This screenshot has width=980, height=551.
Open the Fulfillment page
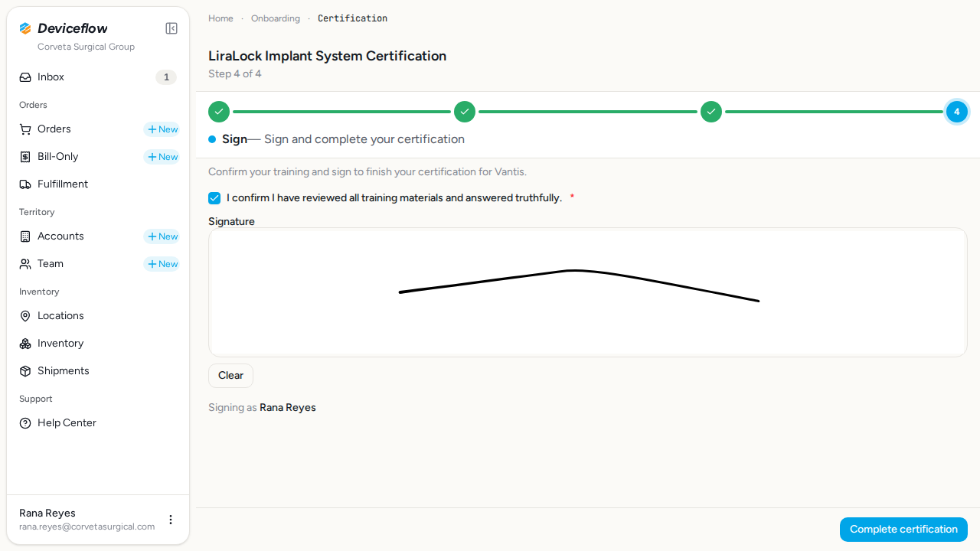98,184
